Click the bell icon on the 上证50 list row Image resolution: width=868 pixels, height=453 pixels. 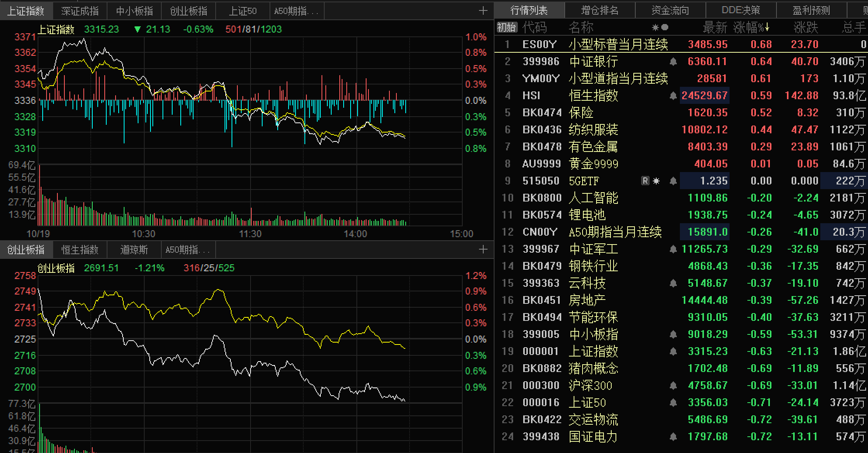click(x=673, y=403)
